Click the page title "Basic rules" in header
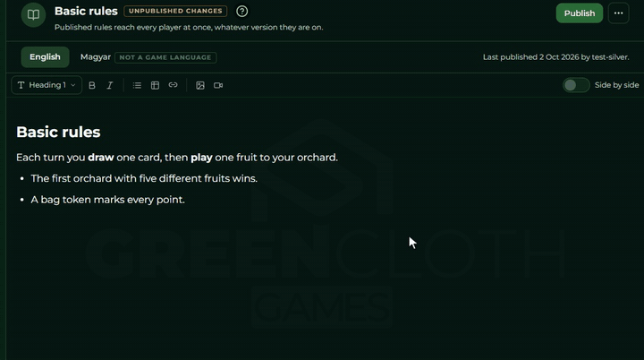Screen dimensions: 644x360 (x=86, y=11)
